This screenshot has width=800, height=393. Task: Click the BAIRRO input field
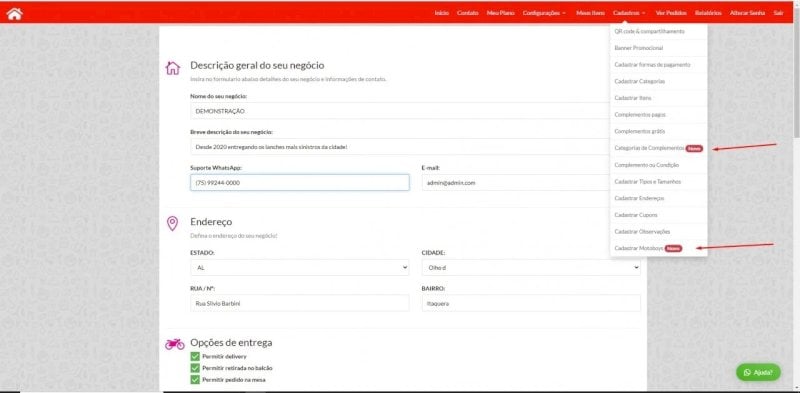click(531, 303)
